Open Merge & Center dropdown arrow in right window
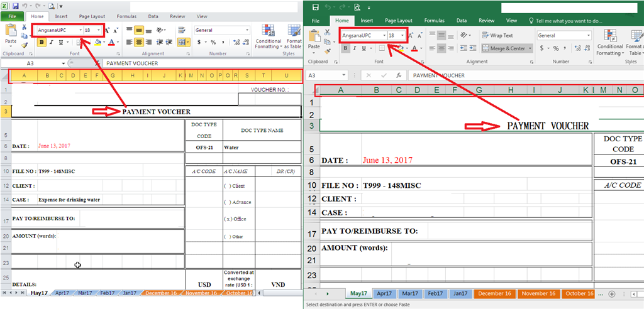This screenshot has height=309, width=644. 530,48
